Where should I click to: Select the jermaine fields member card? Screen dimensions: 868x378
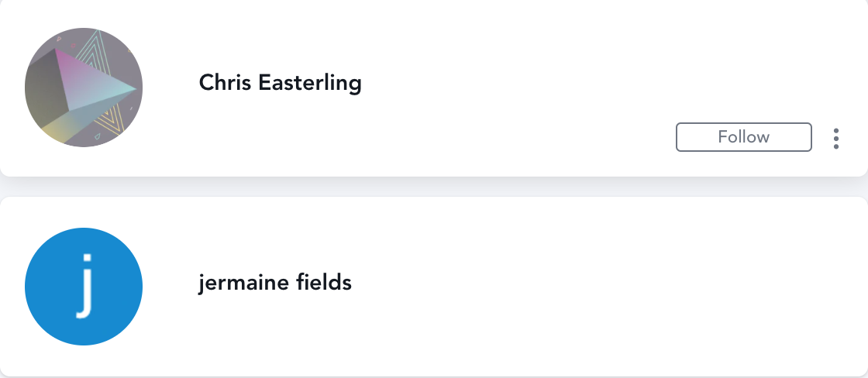point(434,287)
